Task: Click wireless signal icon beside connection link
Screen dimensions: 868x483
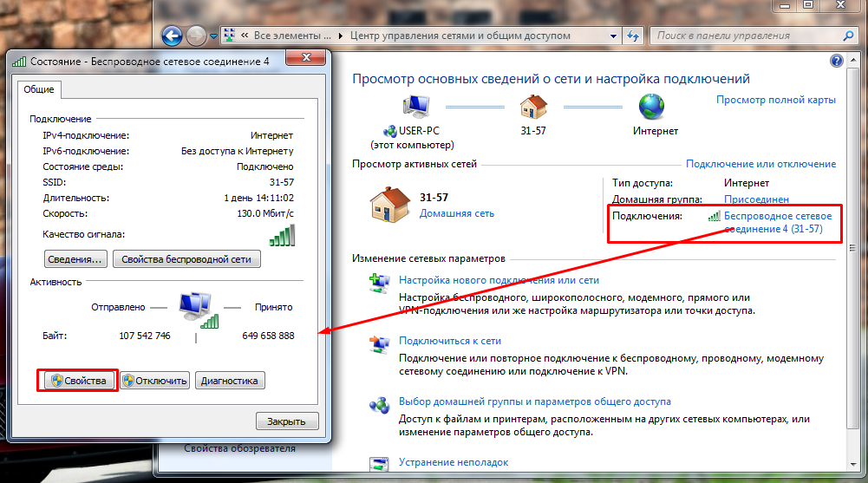Action: 715,216
